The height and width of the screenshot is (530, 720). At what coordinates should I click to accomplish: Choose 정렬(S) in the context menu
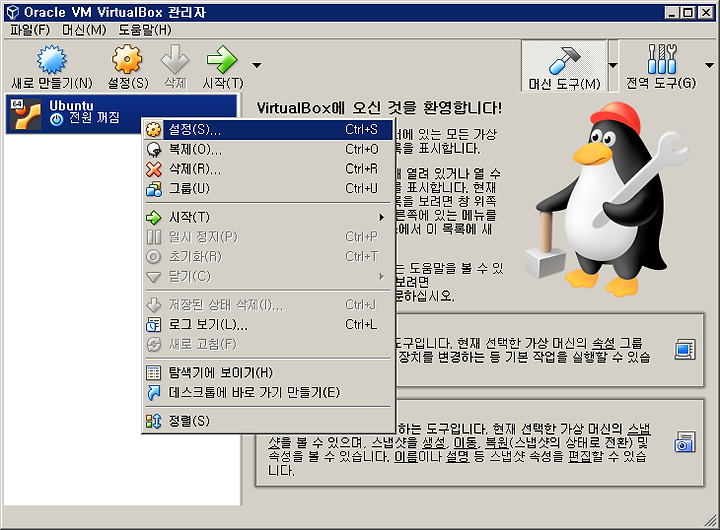(x=269, y=421)
